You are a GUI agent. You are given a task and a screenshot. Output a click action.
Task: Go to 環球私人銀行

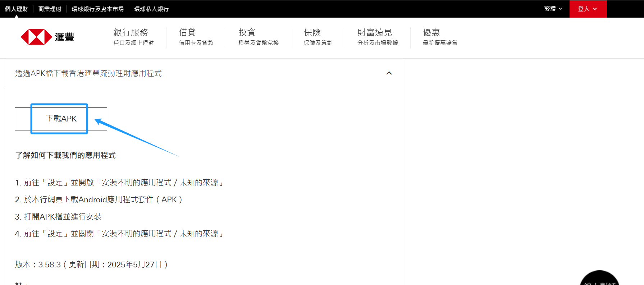[x=151, y=9]
